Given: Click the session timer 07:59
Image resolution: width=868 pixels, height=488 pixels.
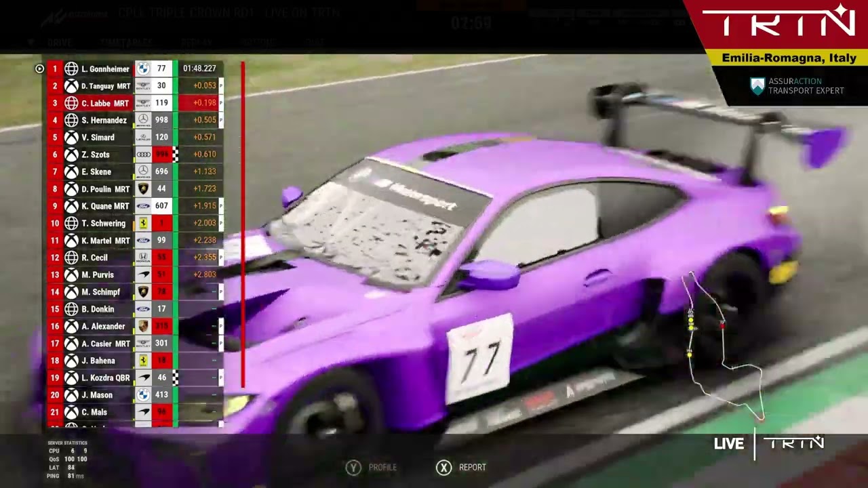Looking at the screenshot, I should click(x=471, y=24).
